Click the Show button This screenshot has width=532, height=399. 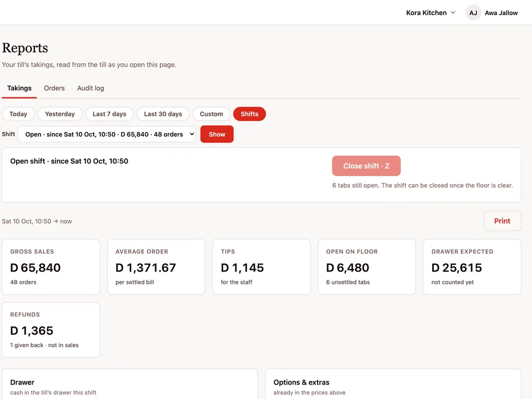[x=217, y=134]
